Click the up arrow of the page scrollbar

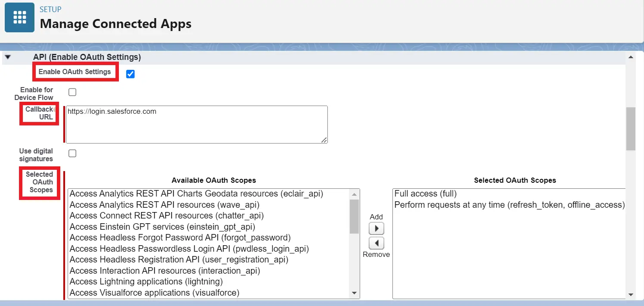[630, 56]
